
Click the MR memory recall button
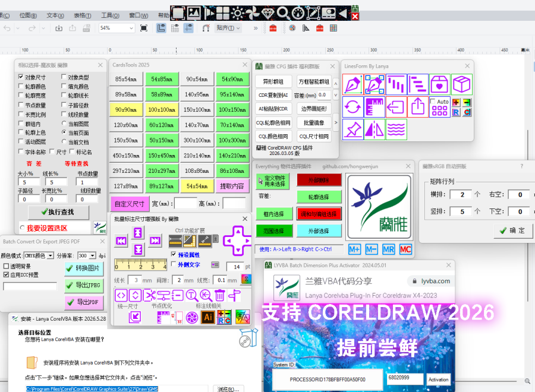tap(389, 249)
